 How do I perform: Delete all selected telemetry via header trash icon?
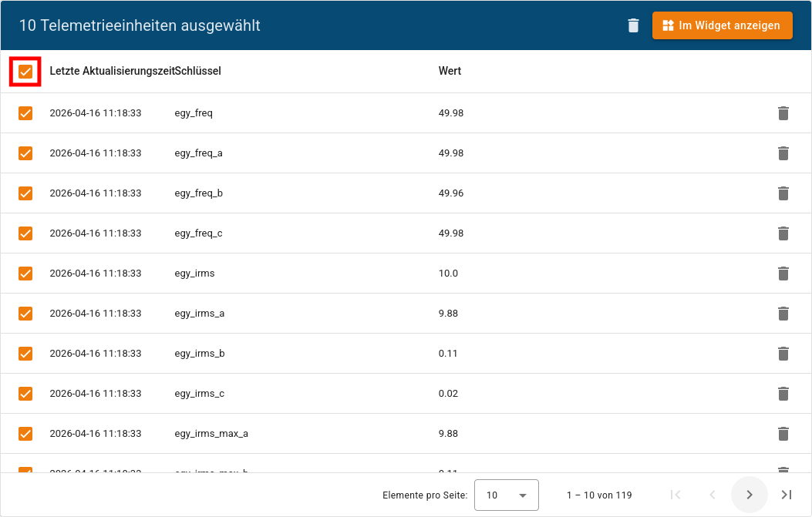point(633,25)
